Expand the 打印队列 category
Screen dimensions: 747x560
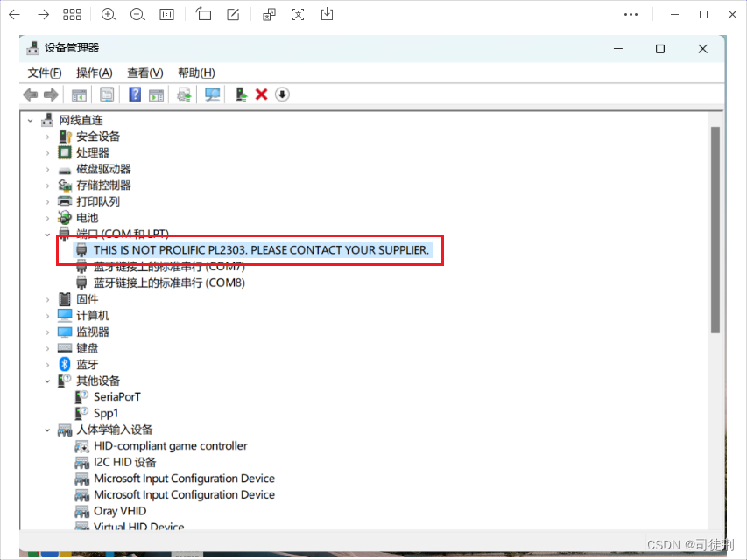pos(47,201)
